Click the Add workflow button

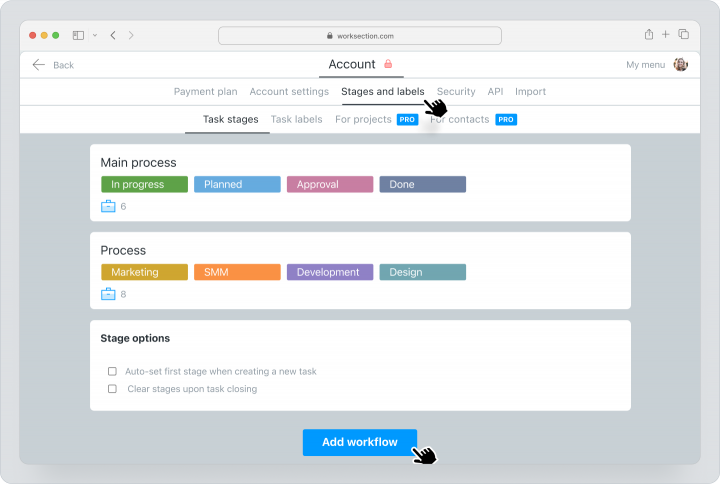pyautogui.click(x=360, y=442)
